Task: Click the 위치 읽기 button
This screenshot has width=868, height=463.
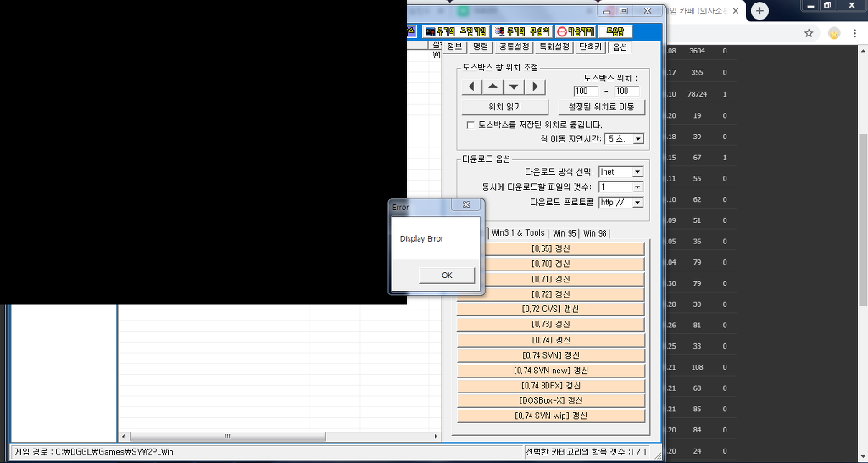Action: (505, 107)
